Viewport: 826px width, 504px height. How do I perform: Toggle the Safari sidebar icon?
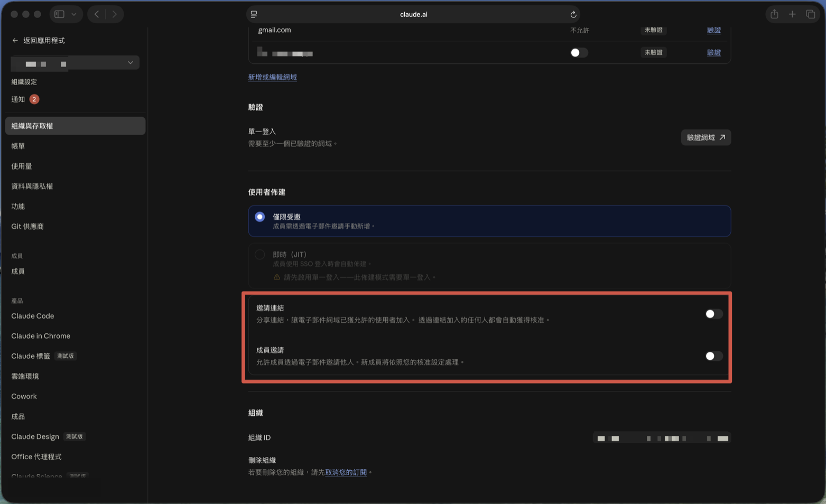pos(59,14)
